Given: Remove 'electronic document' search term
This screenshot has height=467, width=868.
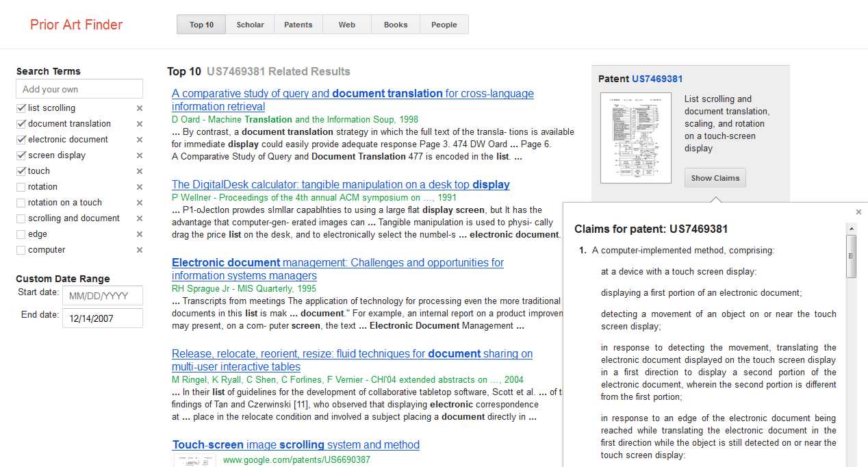Looking at the screenshot, I should (x=140, y=140).
